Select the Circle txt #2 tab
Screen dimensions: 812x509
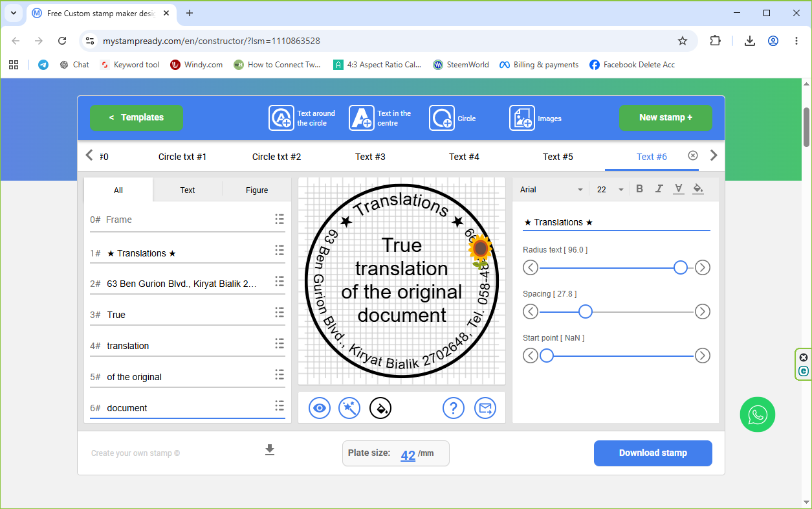276,157
